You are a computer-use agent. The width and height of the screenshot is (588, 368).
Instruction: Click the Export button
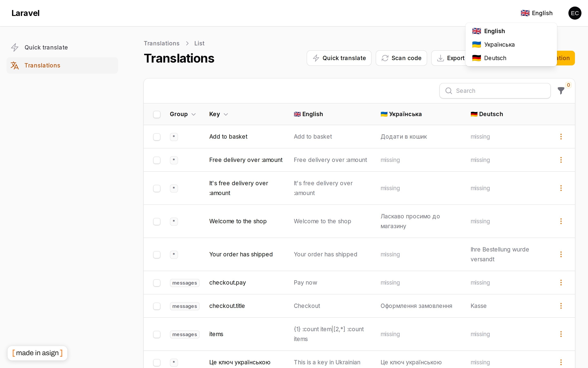click(449, 58)
